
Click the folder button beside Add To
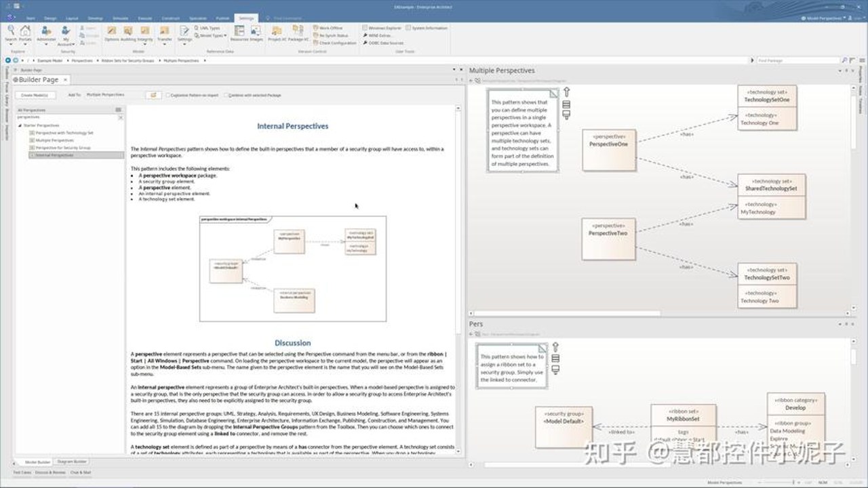(153, 95)
